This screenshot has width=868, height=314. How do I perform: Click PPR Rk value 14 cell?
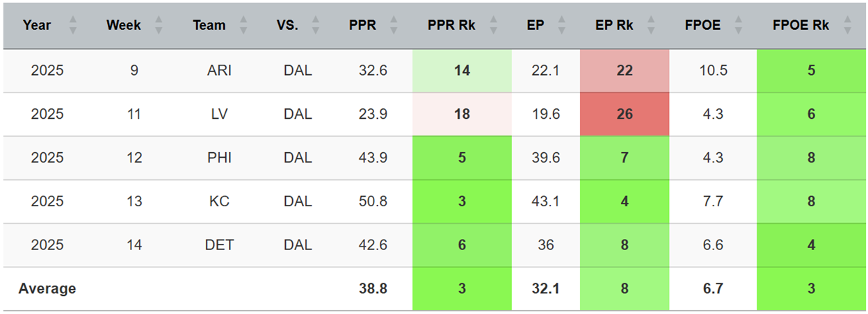click(x=462, y=71)
